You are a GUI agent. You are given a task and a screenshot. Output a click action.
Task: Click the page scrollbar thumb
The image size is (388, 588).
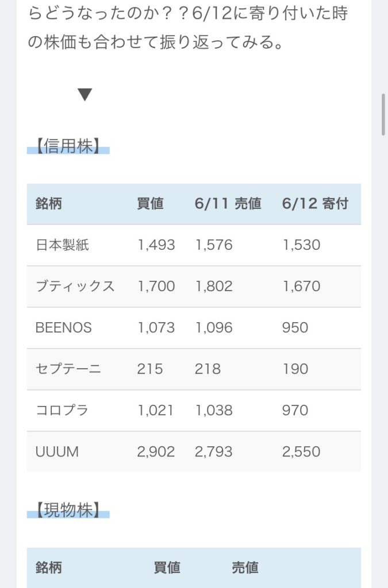point(383,114)
